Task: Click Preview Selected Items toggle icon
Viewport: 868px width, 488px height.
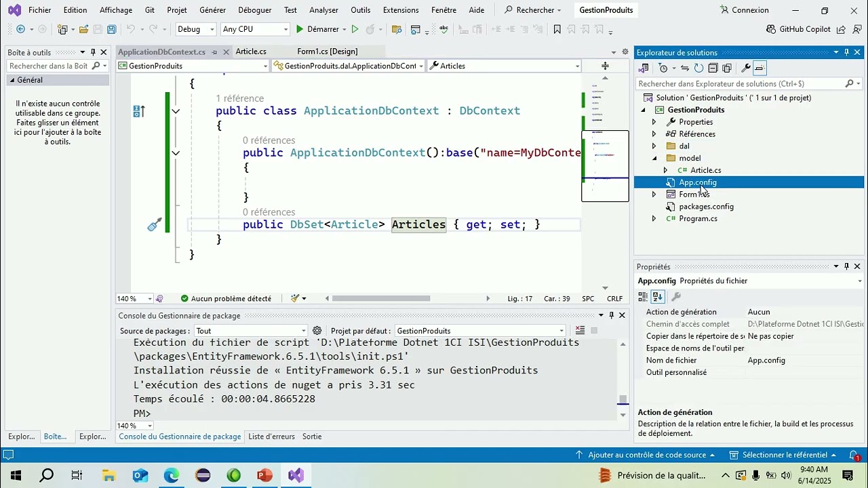Action: tap(759, 68)
